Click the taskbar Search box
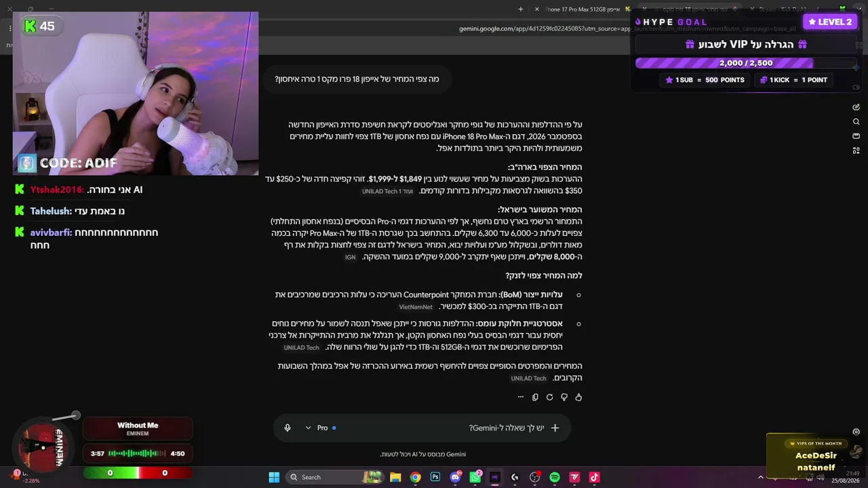Image resolution: width=868 pixels, height=488 pixels. point(336,477)
